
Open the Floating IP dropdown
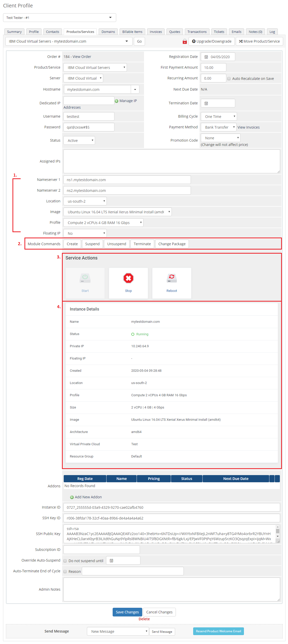(x=85, y=233)
